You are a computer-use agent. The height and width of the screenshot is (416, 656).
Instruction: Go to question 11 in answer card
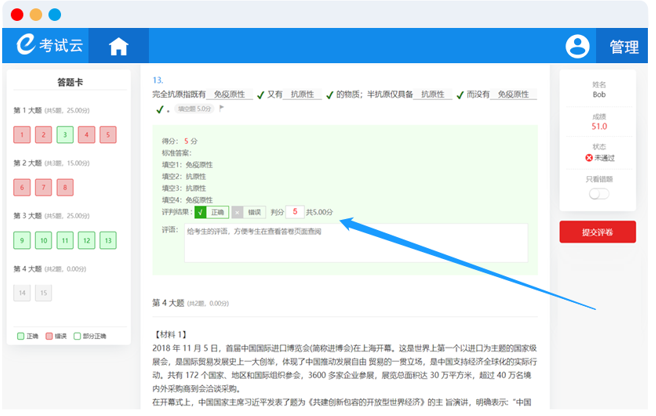pyautogui.click(x=64, y=240)
